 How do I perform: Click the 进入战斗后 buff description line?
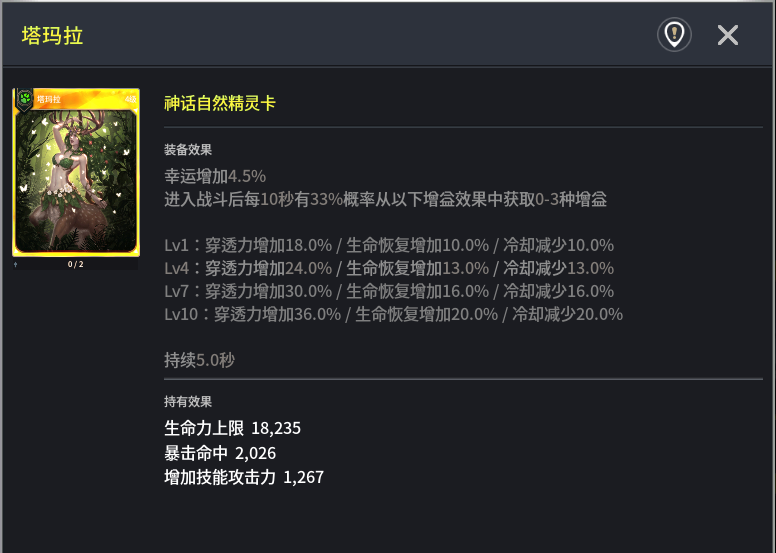click(385, 199)
